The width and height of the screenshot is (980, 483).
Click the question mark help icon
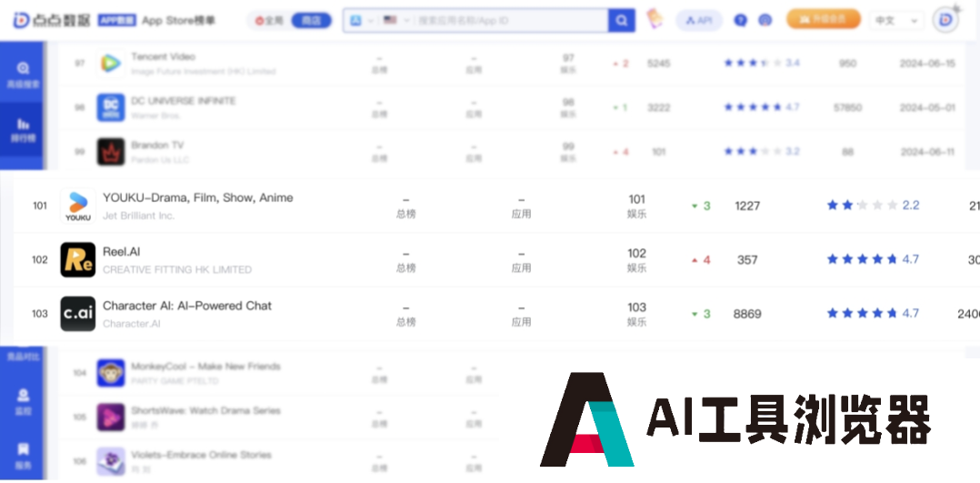click(741, 21)
